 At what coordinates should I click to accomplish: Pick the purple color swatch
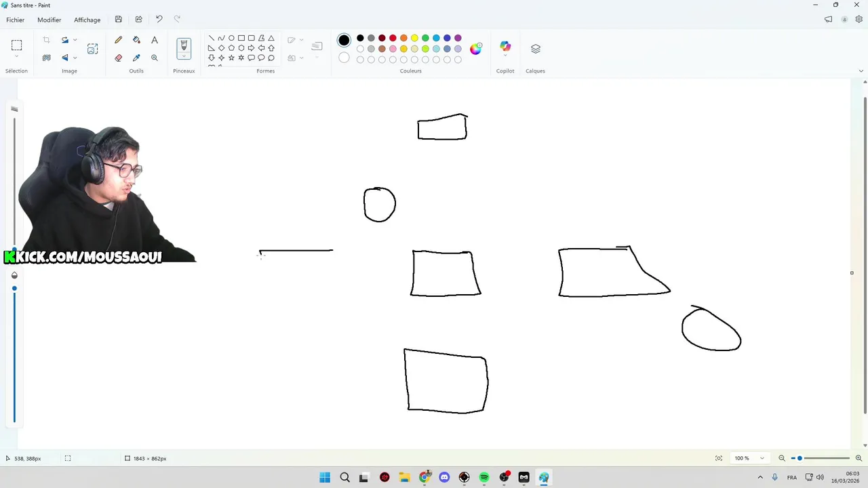[x=458, y=38]
